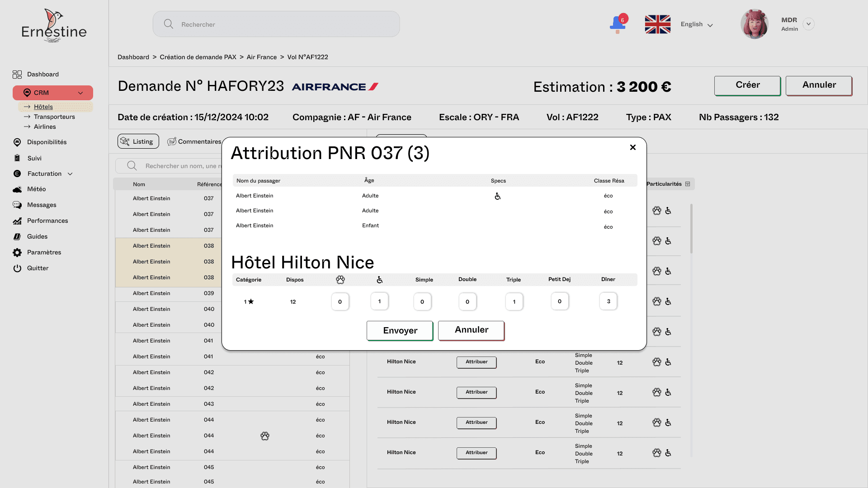Click the Paramètres gear icon
The height and width of the screenshot is (488, 868).
(x=17, y=253)
